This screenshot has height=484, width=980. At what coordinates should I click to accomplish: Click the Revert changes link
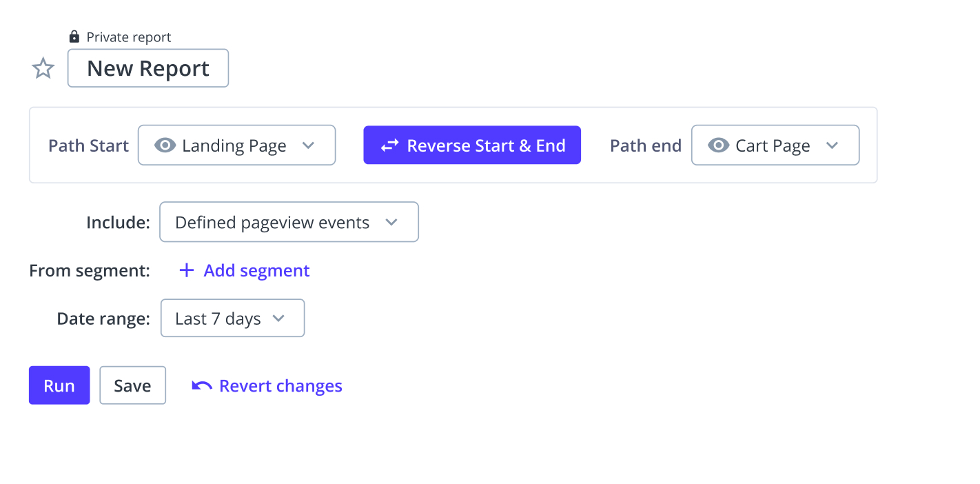click(280, 385)
